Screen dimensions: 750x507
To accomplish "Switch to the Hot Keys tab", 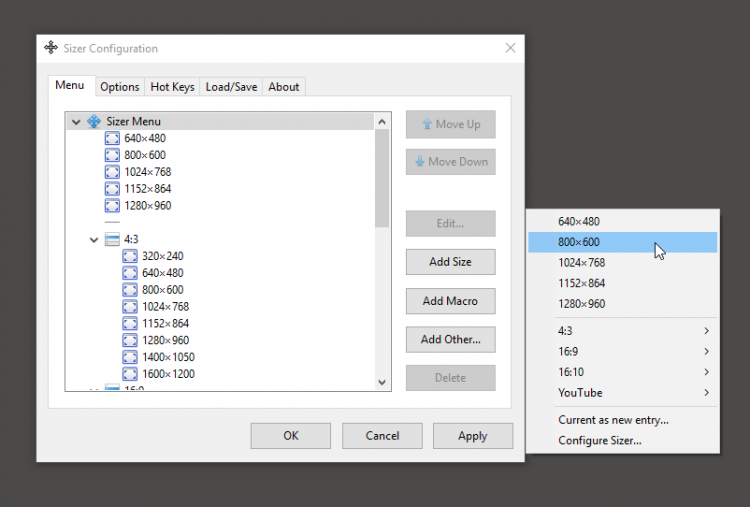I will [172, 87].
